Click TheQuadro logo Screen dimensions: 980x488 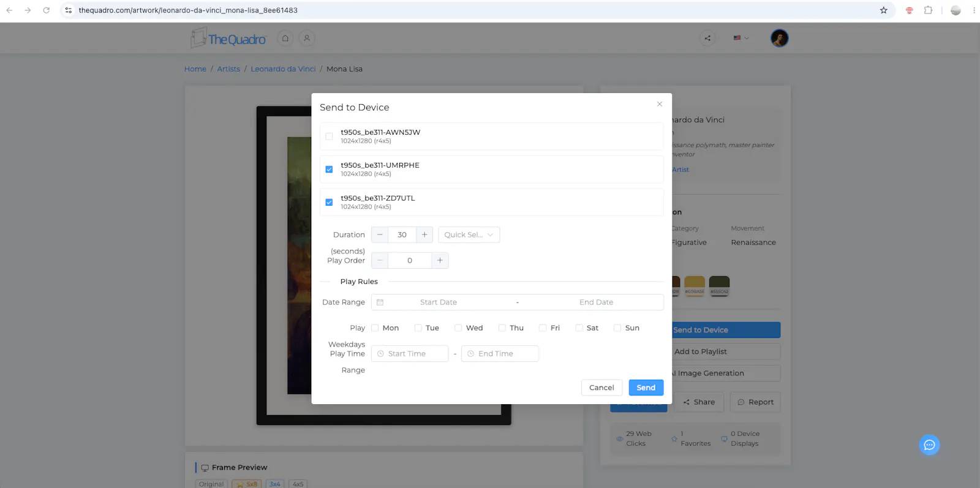pyautogui.click(x=228, y=39)
